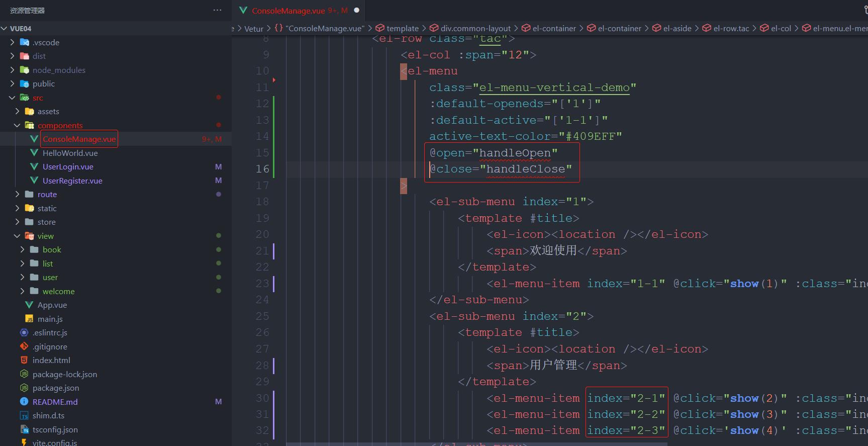Click the Vite icon beside vite.config.js
The width and height of the screenshot is (868, 446).
(x=24, y=442)
